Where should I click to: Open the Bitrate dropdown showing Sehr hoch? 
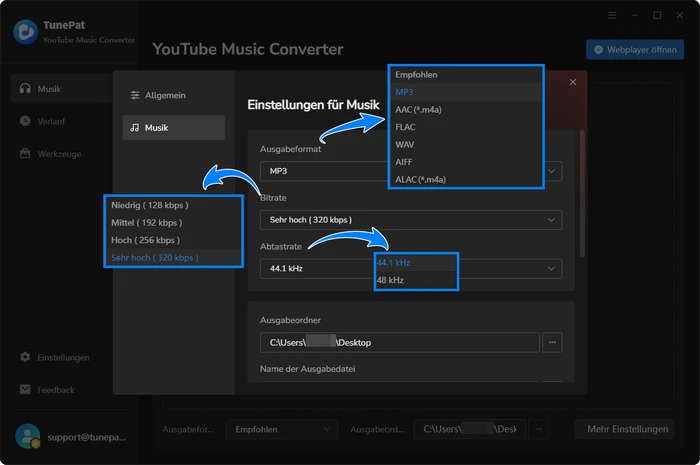411,220
